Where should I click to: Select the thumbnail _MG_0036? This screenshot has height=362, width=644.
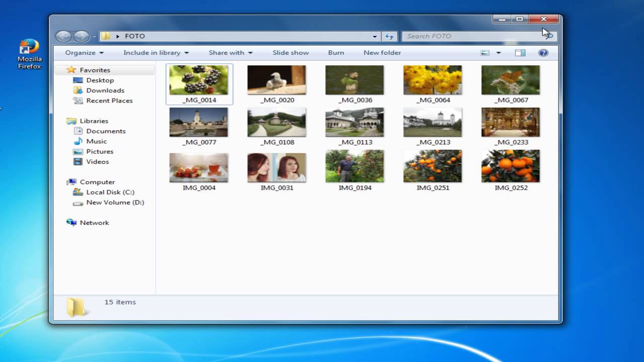355,80
